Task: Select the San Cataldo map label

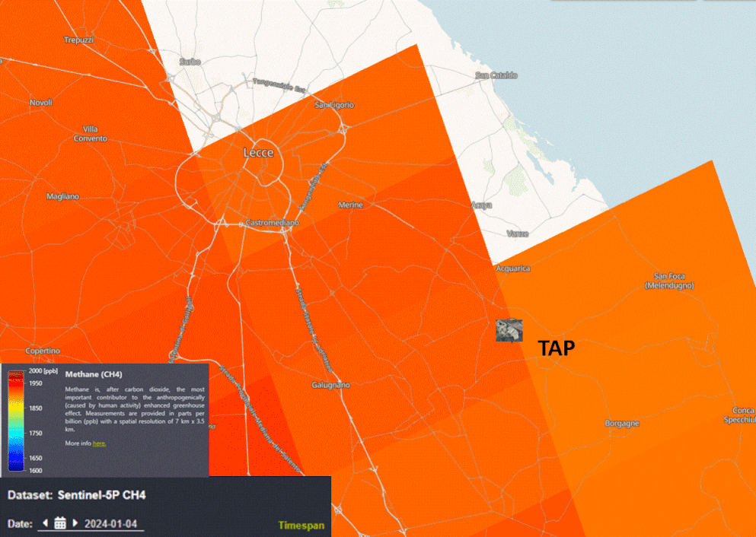Action: click(x=496, y=75)
